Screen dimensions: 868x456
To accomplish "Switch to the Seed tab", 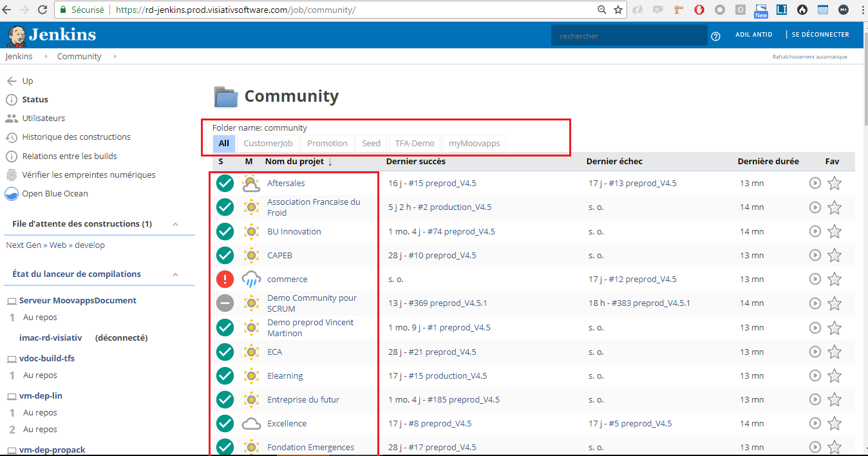I will point(371,143).
